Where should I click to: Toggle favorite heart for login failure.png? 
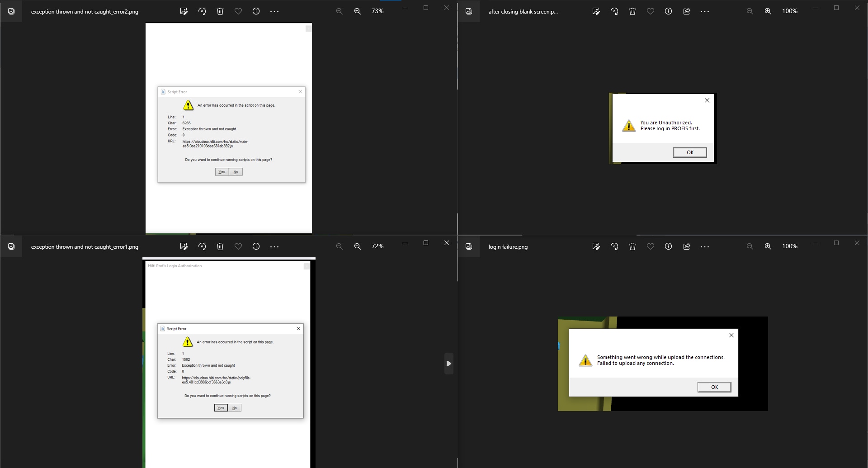click(x=650, y=246)
